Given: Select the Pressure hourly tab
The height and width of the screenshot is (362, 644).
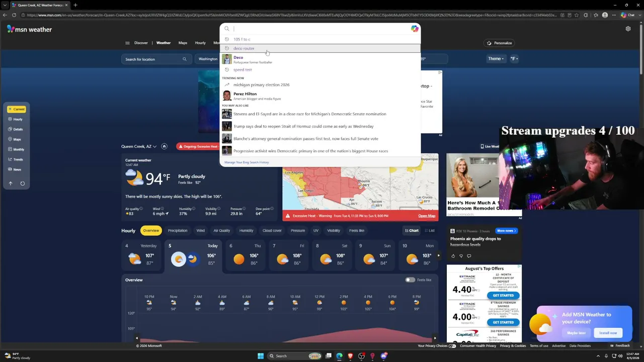Looking at the screenshot, I should 298,231.
